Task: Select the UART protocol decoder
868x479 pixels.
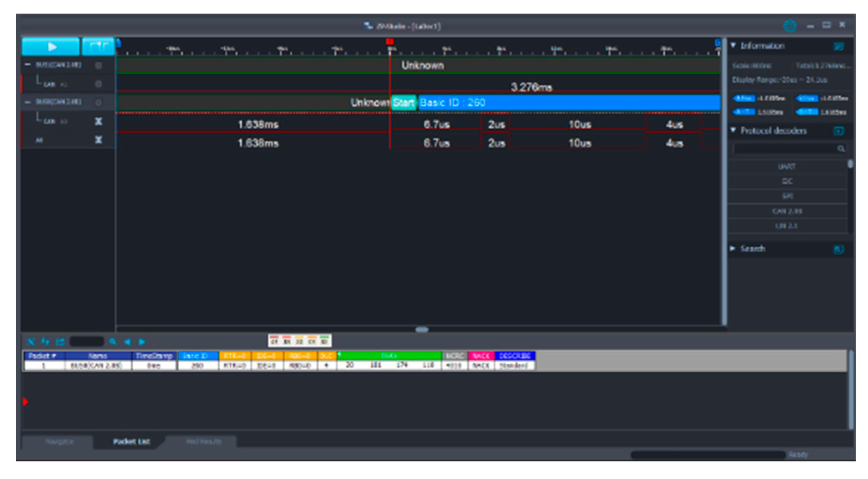Action: point(788,166)
